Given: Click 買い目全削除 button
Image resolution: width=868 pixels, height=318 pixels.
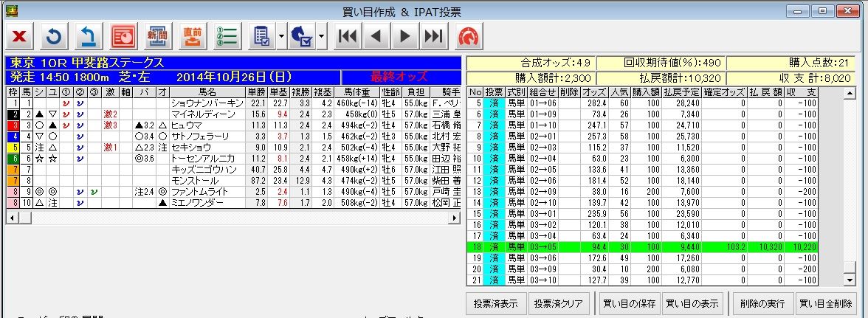Looking at the screenshot, I should pyautogui.click(x=825, y=304).
